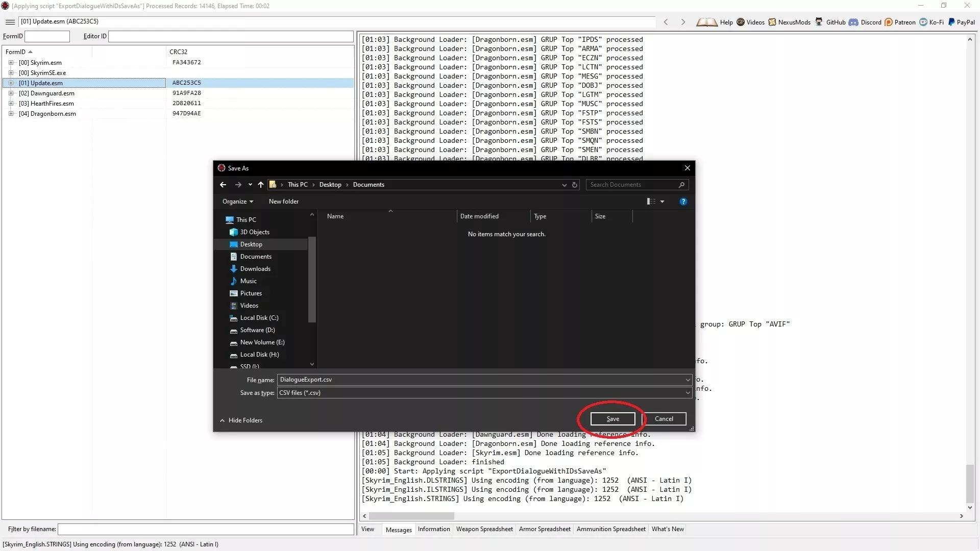This screenshot has height=551, width=980.
Task: Select New Volume (E:) drive
Action: 262,342
